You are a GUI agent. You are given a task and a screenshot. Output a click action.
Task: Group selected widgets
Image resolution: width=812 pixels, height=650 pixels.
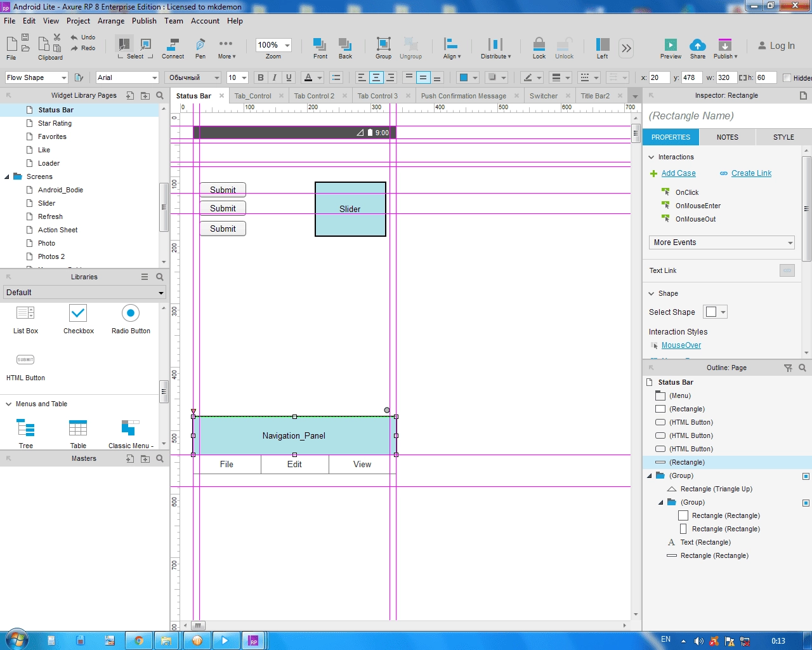(x=383, y=48)
